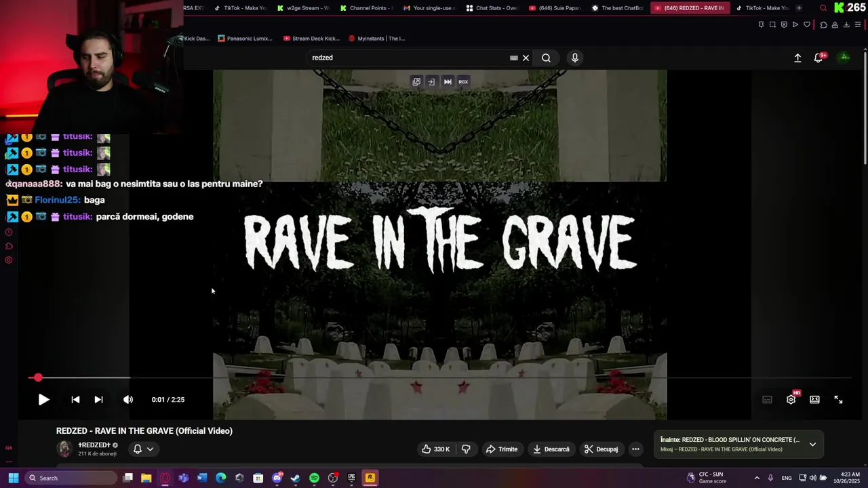This screenshot has width=868, height=488.
Task: Like the video with 330 K likes
Action: click(x=435, y=449)
